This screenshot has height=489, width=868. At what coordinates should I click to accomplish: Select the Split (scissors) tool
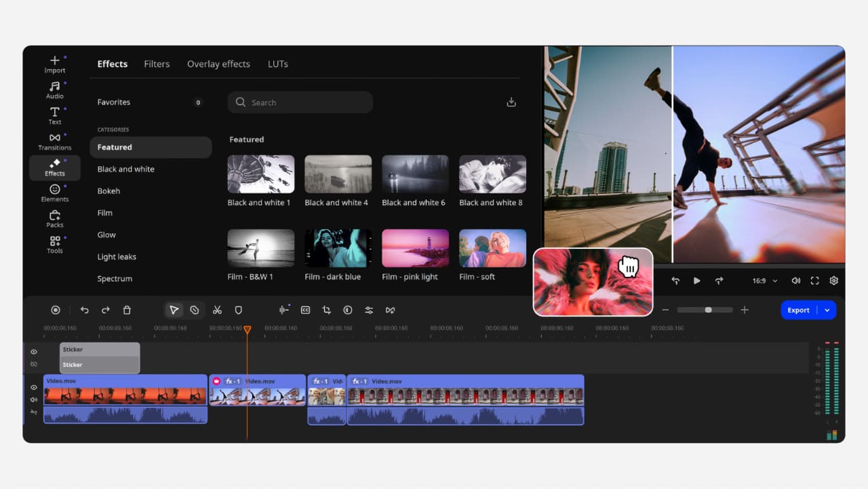217,310
